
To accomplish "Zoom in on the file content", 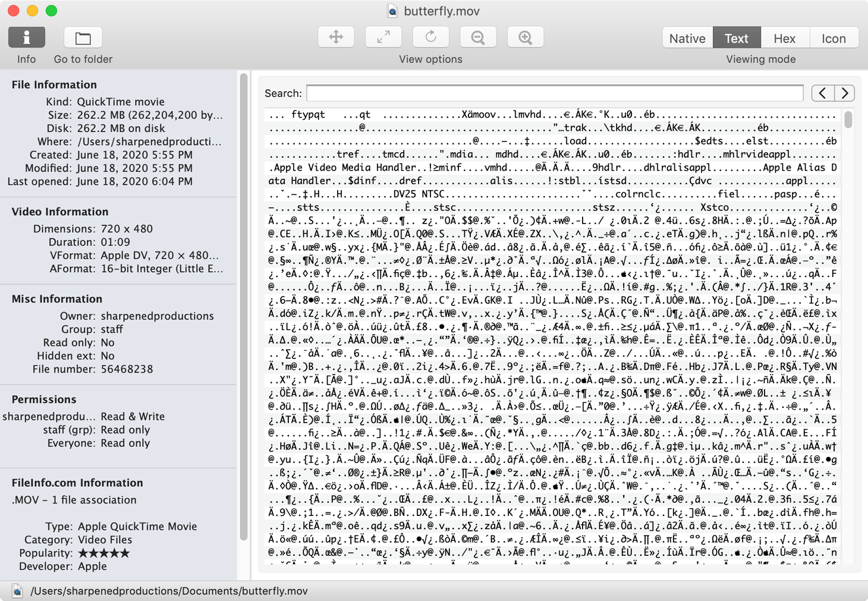I will 525,36.
